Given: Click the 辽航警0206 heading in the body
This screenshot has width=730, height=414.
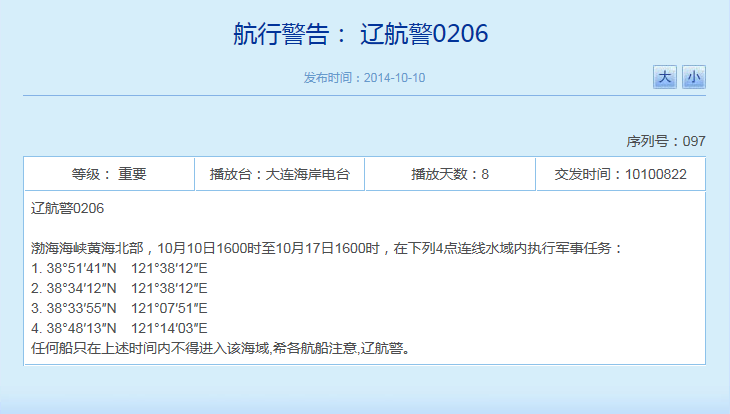Looking at the screenshot, I should (x=67, y=209).
